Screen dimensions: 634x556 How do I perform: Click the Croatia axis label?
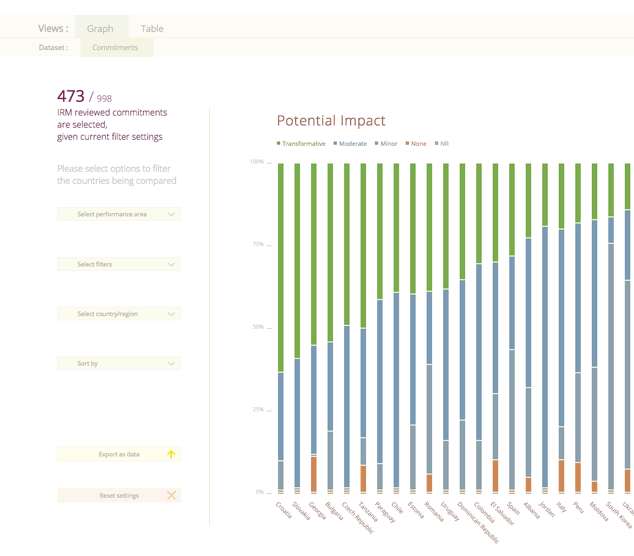pos(284,510)
